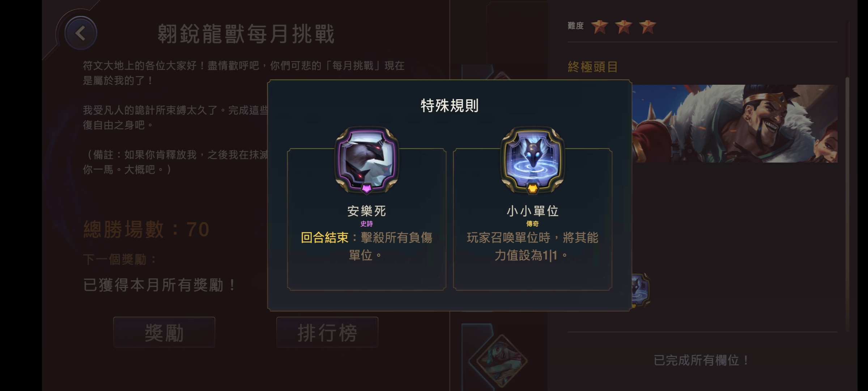Viewport: 868px width, 391px height.
Task: Tap the purple epic rarity gem
Action: tap(366, 188)
